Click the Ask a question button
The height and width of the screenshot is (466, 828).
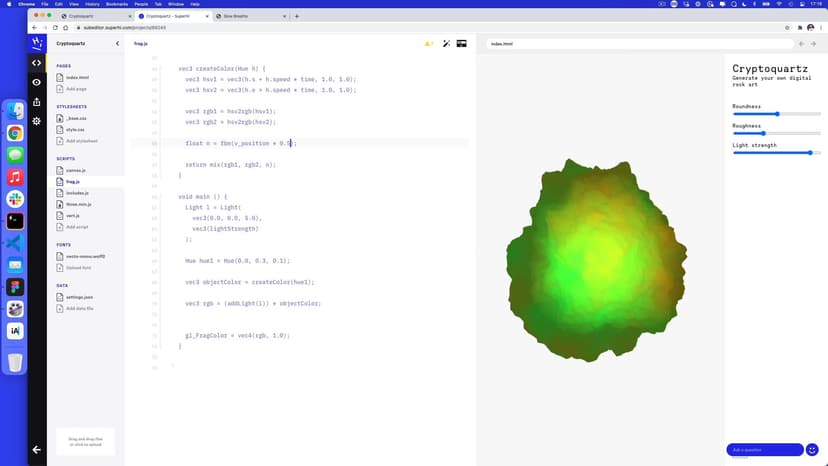tap(765, 450)
